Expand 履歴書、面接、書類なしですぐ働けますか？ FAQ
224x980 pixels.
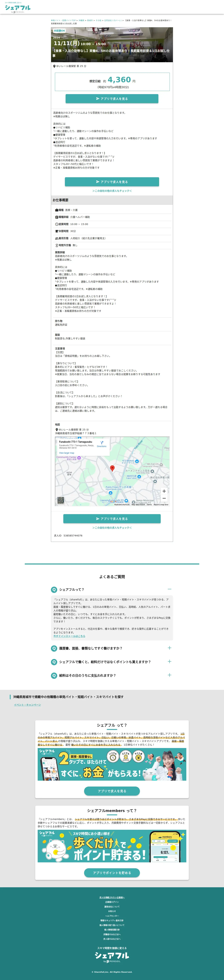170,648
